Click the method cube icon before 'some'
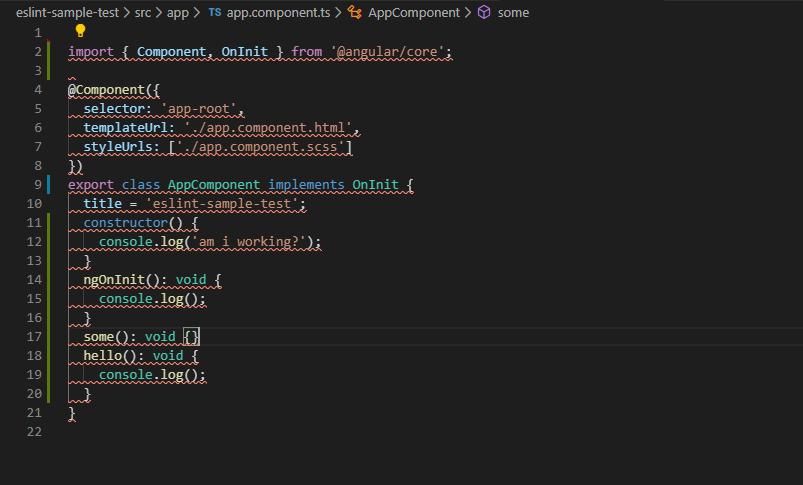This screenshot has width=803, height=485. click(x=484, y=13)
